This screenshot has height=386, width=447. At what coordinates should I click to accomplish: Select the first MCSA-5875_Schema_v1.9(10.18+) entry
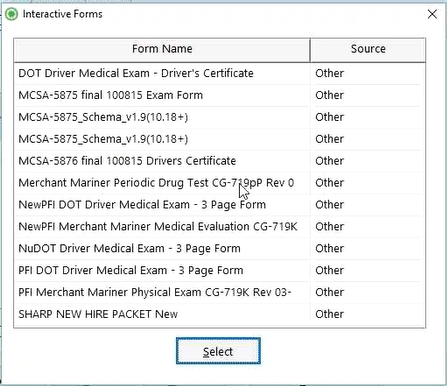click(x=103, y=117)
